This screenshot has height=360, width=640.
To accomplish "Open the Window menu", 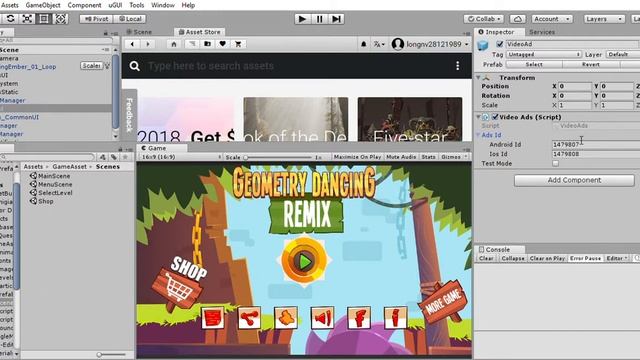I will 163,5.
